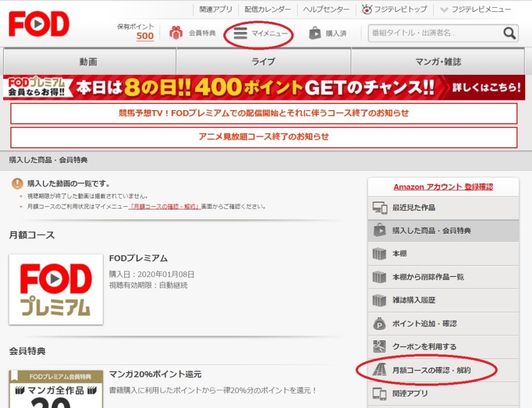Select クーポンを利用する sidebar label
The width and height of the screenshot is (532, 408).
424,347
